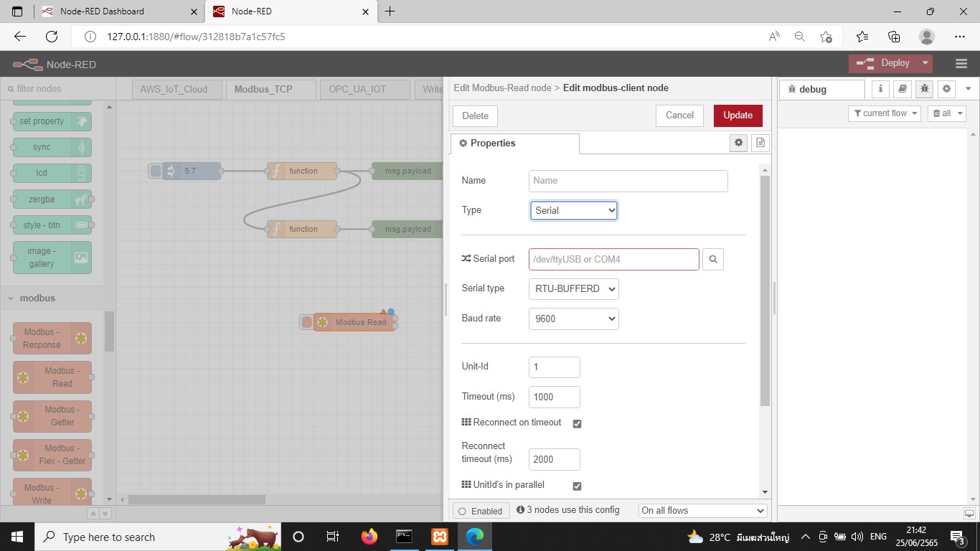The image size is (980, 551).
Task: Open the On all flows scope dropdown
Action: [x=703, y=511]
